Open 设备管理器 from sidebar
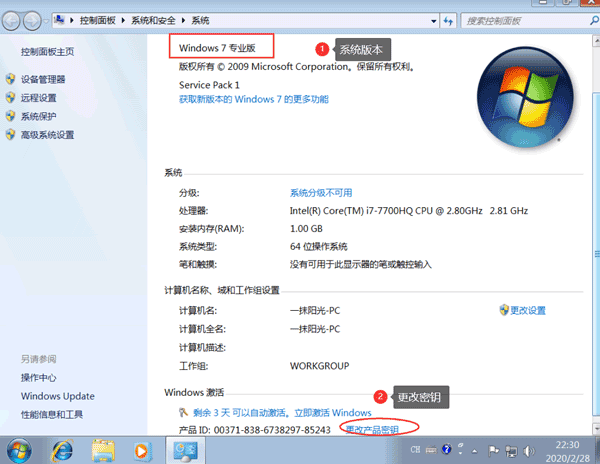This screenshot has height=464, width=600. coord(43,79)
